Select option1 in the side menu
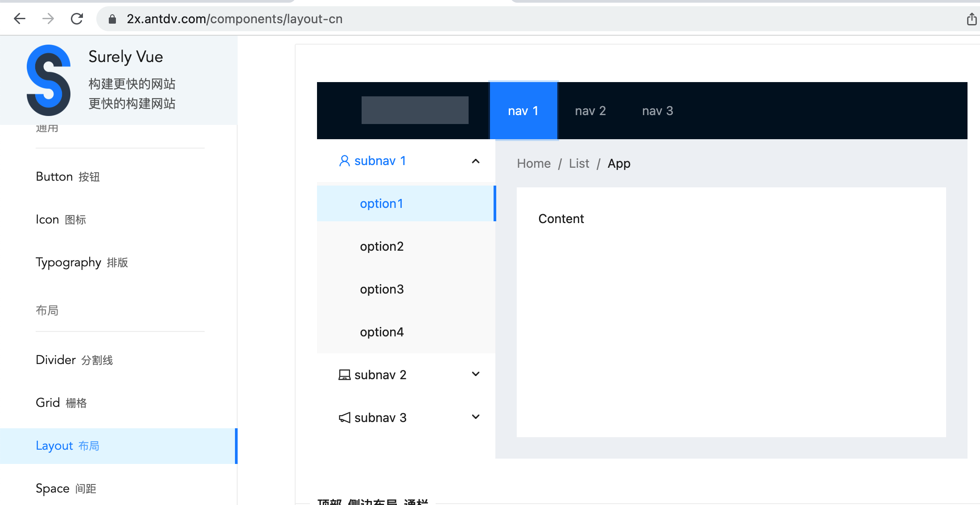The width and height of the screenshot is (980, 505). pos(406,203)
